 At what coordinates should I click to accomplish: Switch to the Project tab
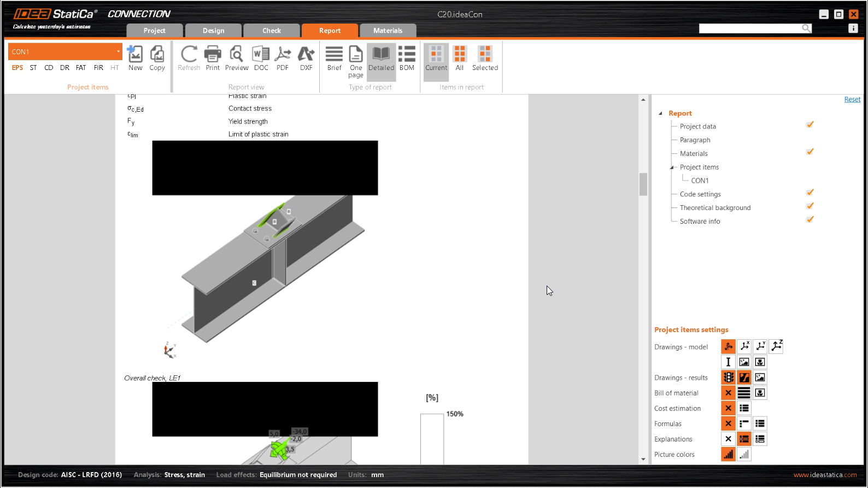pos(154,31)
